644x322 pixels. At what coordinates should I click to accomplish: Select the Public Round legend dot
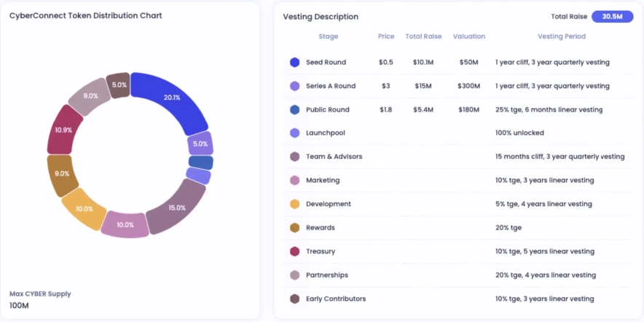point(294,110)
